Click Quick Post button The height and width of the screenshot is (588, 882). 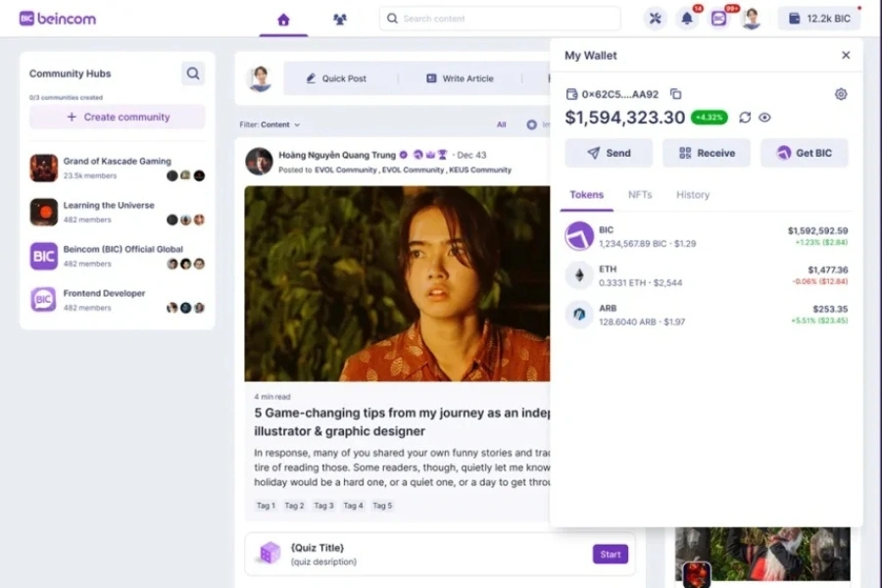[x=336, y=78]
